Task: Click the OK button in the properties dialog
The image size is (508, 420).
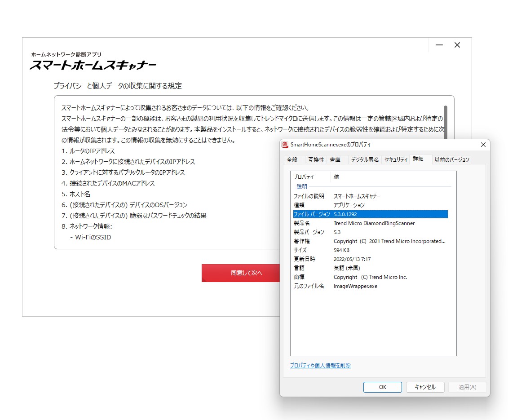Action: (382, 387)
